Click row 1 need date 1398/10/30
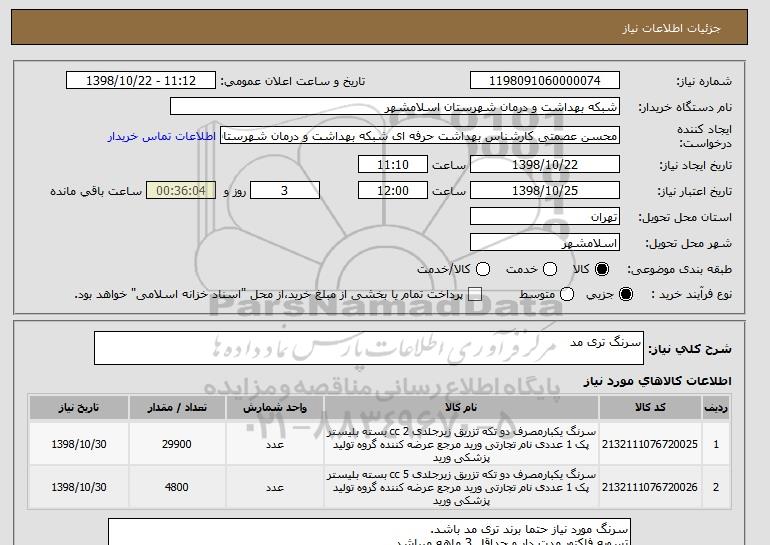 click(x=79, y=444)
